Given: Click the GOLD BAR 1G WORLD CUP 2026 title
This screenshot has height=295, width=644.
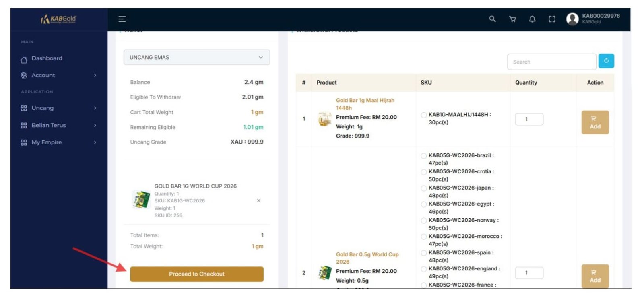Looking at the screenshot, I should click(x=196, y=186).
